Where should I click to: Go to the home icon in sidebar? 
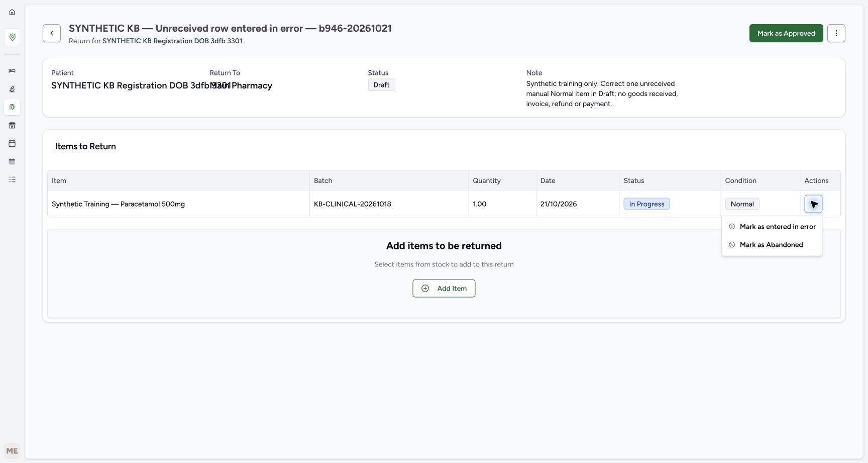click(12, 12)
